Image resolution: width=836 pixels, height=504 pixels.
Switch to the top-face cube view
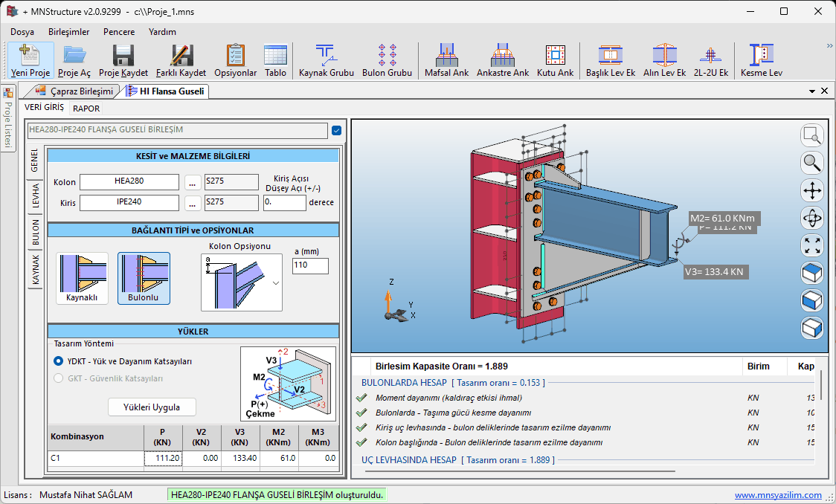[x=812, y=273]
